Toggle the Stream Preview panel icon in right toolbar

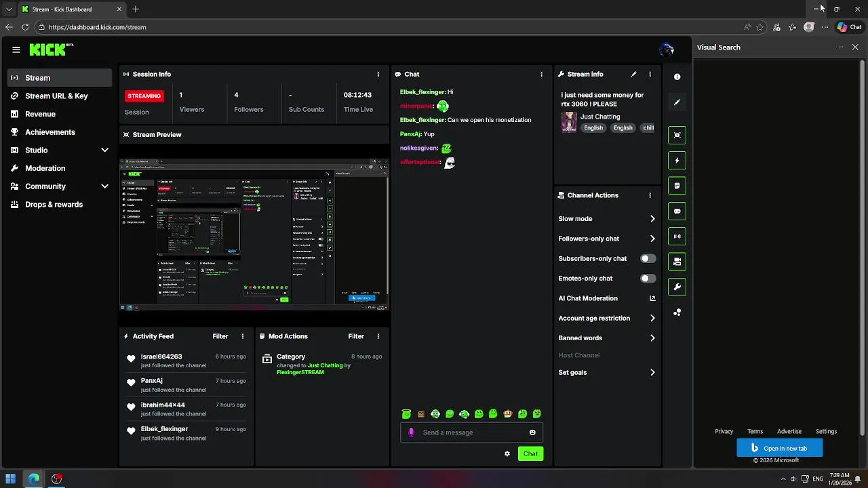677,135
